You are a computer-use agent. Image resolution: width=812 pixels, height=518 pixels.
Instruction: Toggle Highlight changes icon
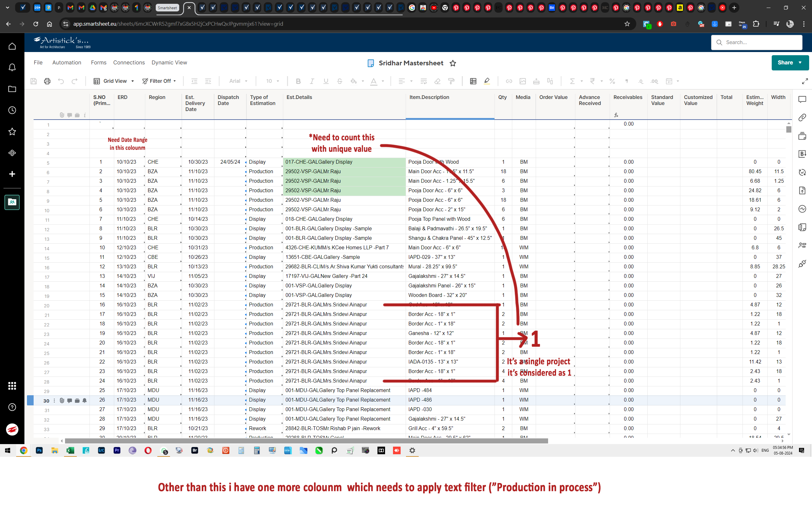pyautogui.click(x=487, y=81)
